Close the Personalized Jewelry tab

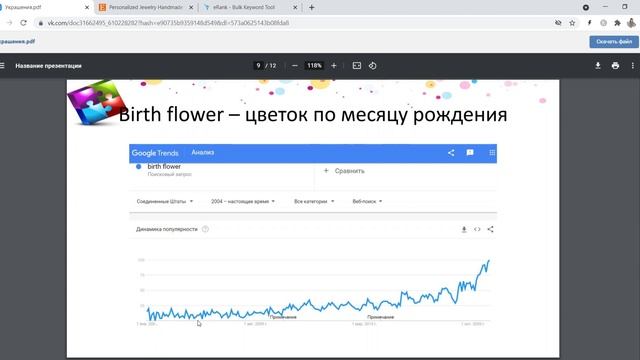pos(191,7)
